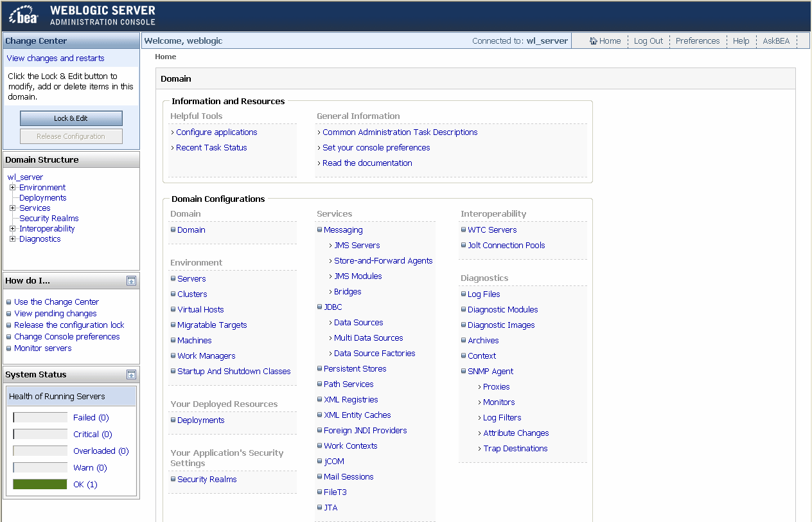Click the Release Configuration button

pyautogui.click(x=71, y=136)
